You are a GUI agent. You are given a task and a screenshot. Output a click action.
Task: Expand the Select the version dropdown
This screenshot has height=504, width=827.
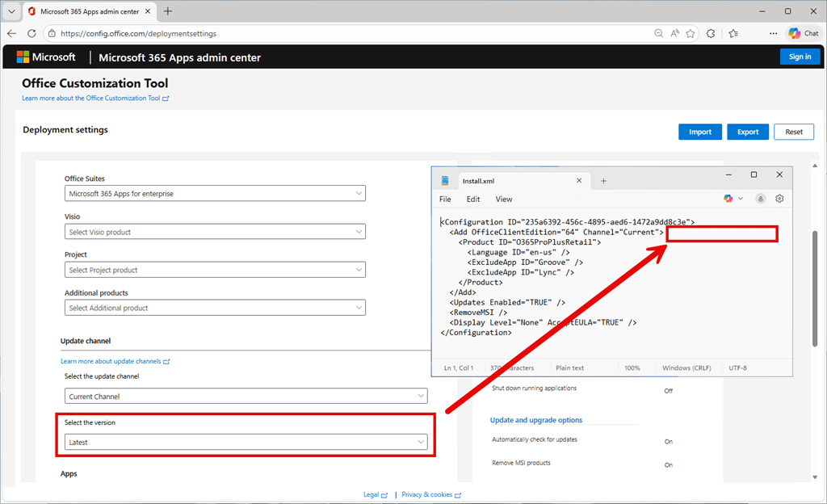coord(246,442)
